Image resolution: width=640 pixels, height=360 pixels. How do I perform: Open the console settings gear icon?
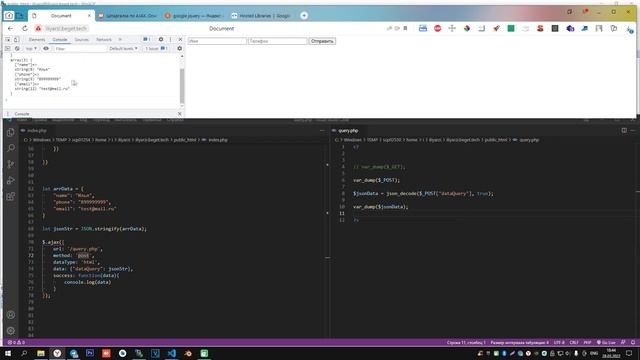click(x=179, y=49)
